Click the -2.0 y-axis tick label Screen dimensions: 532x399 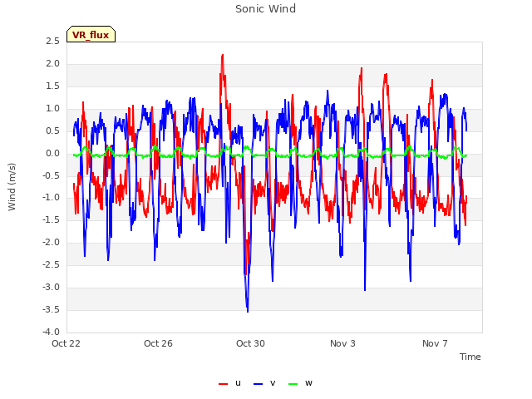pyautogui.click(x=52, y=242)
